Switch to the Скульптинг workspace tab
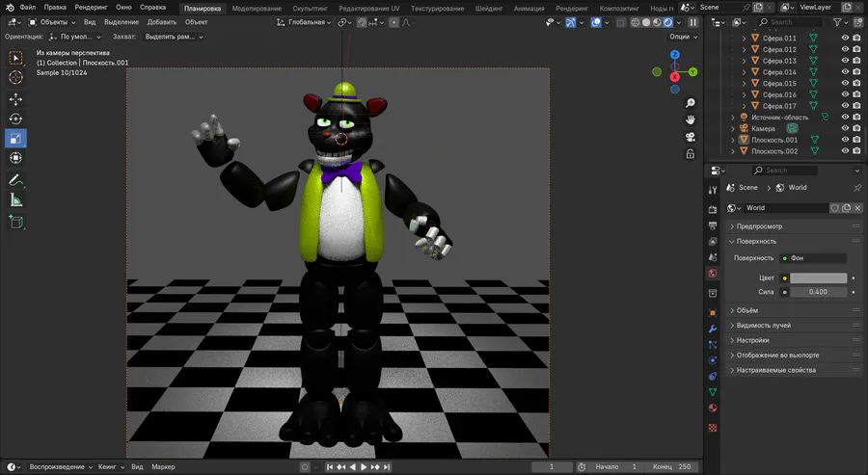This screenshot has width=868, height=475. 310,9
